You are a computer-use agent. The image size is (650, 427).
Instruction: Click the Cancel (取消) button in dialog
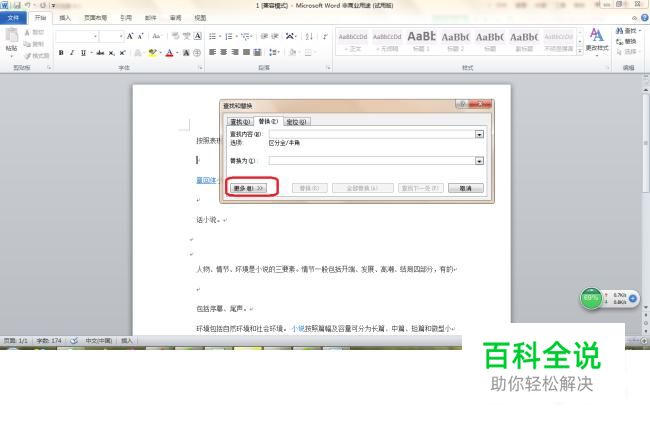466,188
